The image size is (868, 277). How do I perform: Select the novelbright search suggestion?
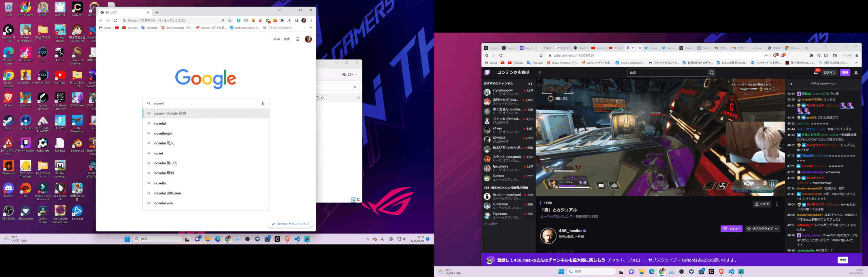[x=163, y=133]
